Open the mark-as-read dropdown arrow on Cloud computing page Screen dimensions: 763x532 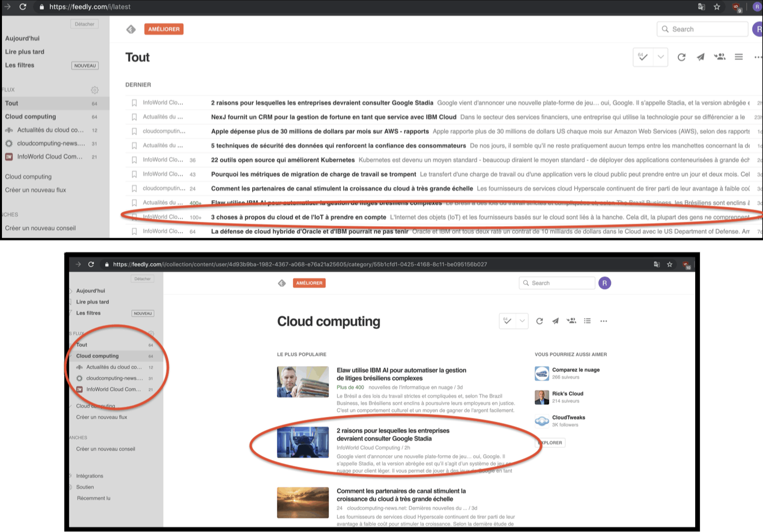pos(522,321)
